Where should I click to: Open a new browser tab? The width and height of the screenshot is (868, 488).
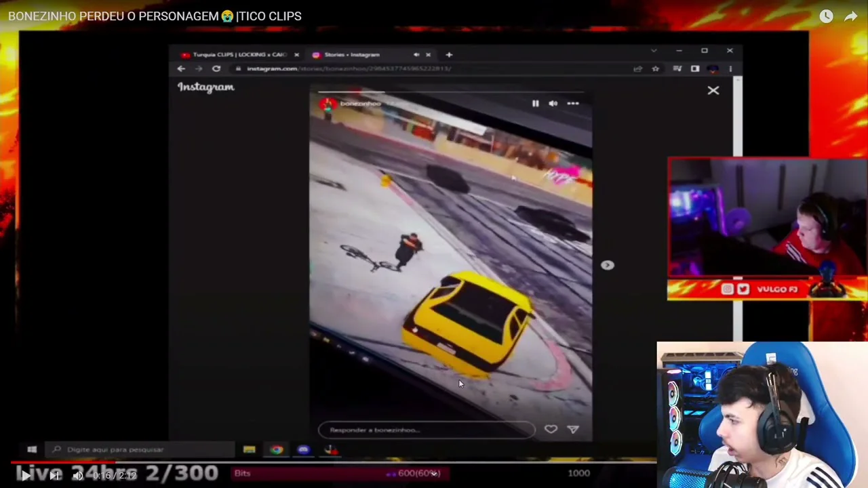(x=449, y=54)
